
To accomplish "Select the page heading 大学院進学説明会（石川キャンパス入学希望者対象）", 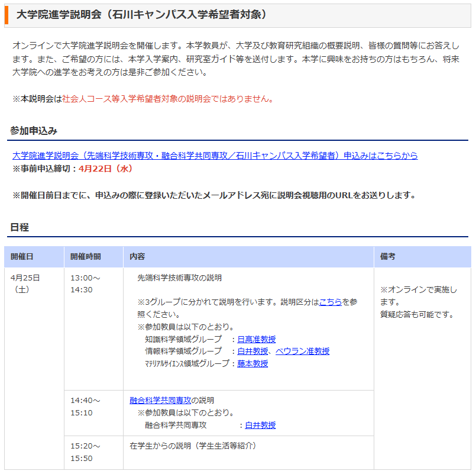I will [141, 15].
